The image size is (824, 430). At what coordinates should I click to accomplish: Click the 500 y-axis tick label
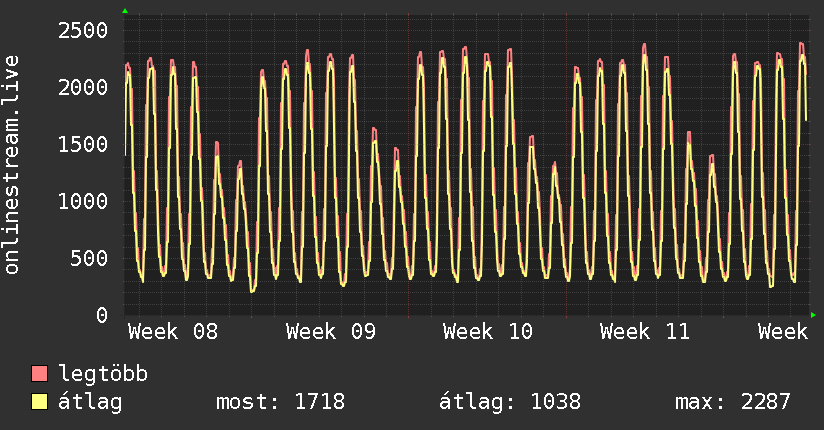click(x=87, y=258)
